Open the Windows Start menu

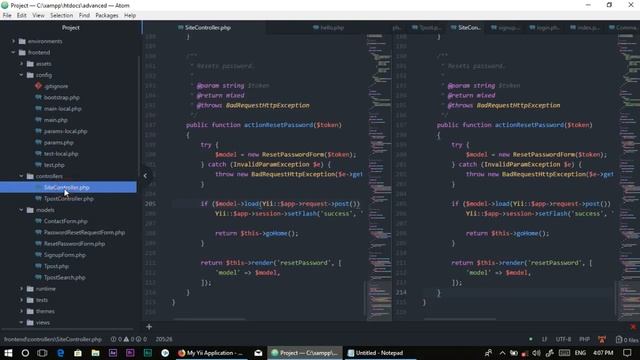point(8,353)
